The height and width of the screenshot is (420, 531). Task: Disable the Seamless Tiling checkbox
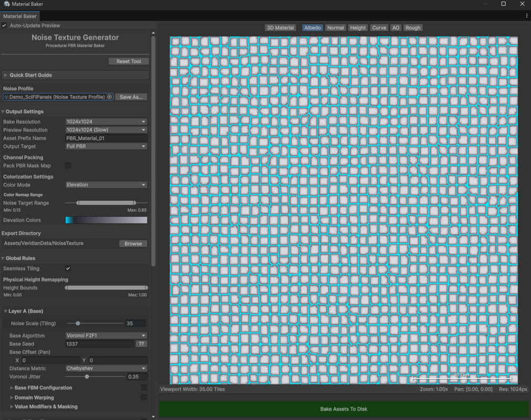click(x=68, y=268)
